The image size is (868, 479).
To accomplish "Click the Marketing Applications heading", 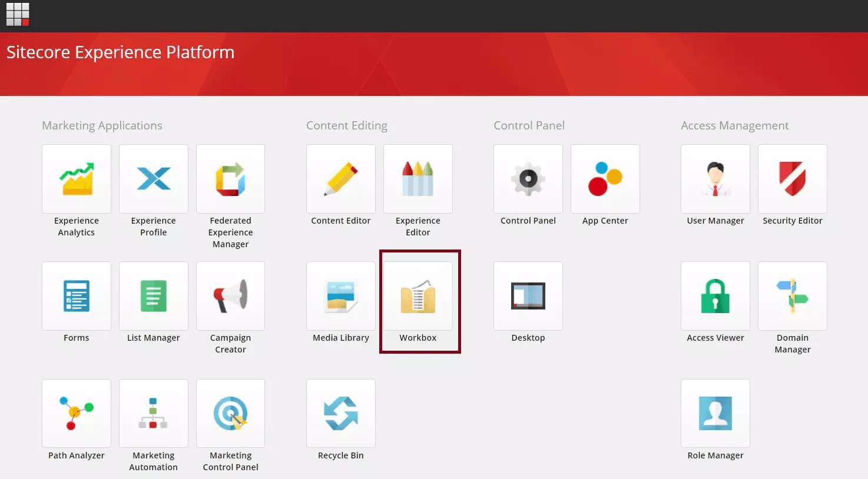I will (x=102, y=125).
